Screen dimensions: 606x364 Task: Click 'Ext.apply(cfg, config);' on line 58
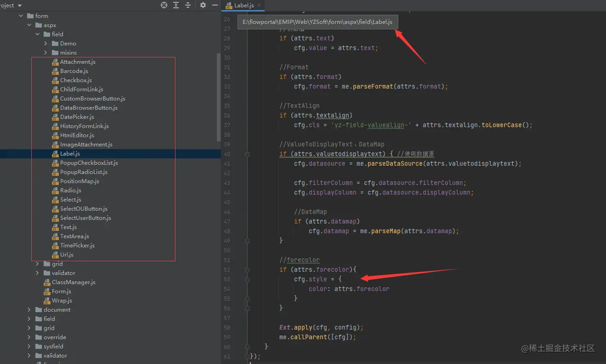(322, 328)
